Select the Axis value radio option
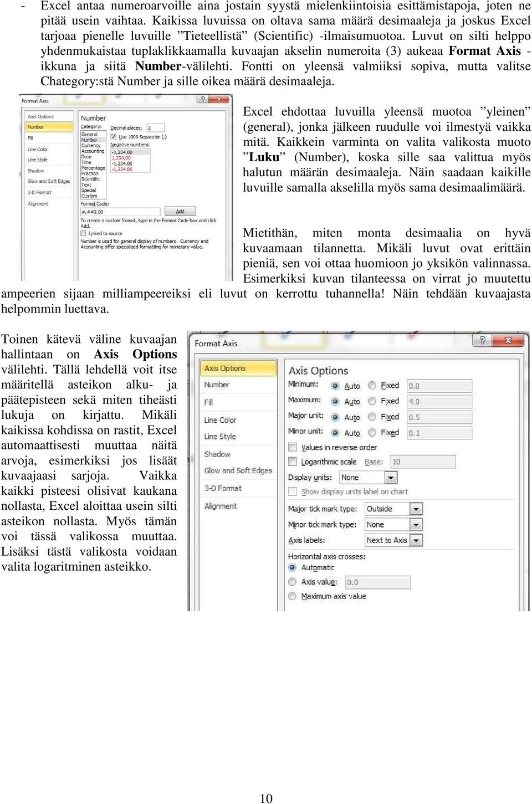Image resolution: width=532 pixels, height=804 pixels. point(293,582)
